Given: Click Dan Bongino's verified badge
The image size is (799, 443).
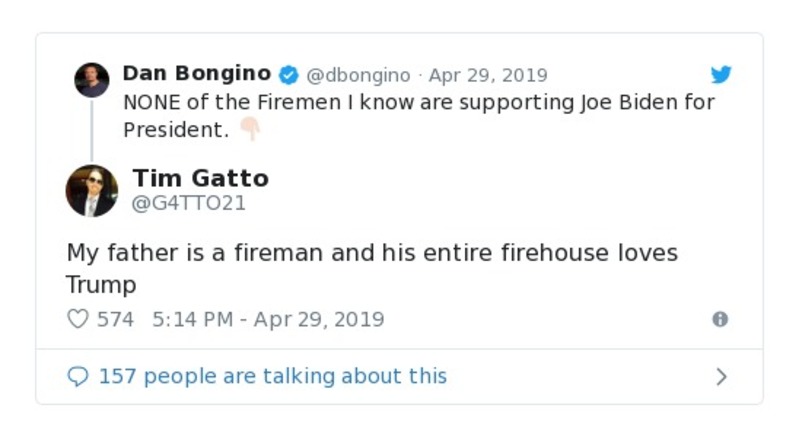Looking at the screenshot, I should pos(288,75).
